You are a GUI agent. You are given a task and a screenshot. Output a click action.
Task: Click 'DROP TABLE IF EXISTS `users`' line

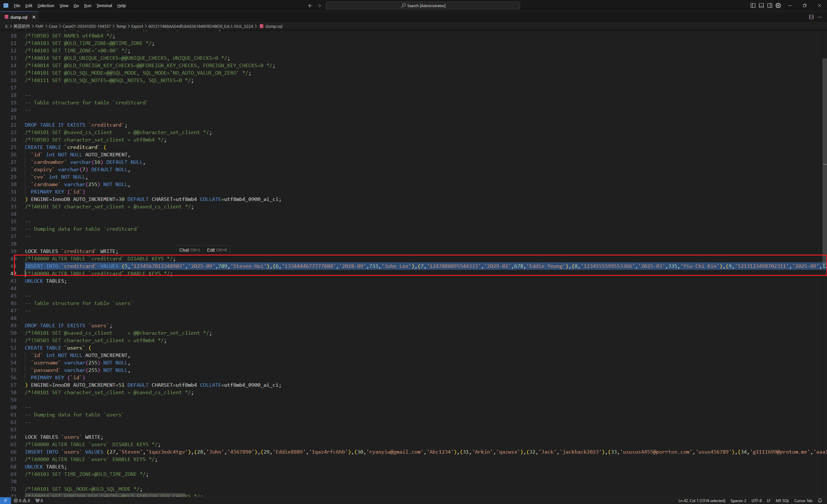[68, 325]
